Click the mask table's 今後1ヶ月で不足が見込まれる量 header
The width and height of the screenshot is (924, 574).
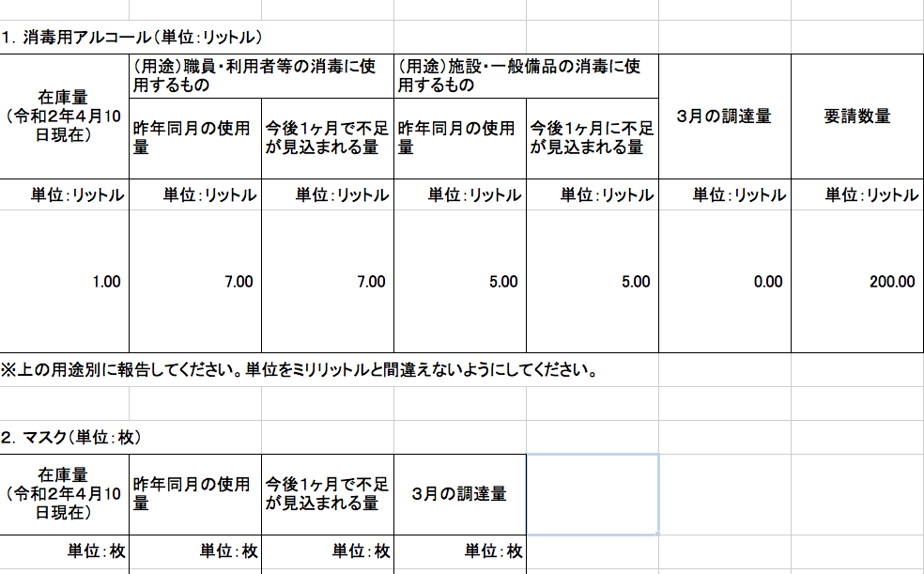pyautogui.click(x=328, y=494)
